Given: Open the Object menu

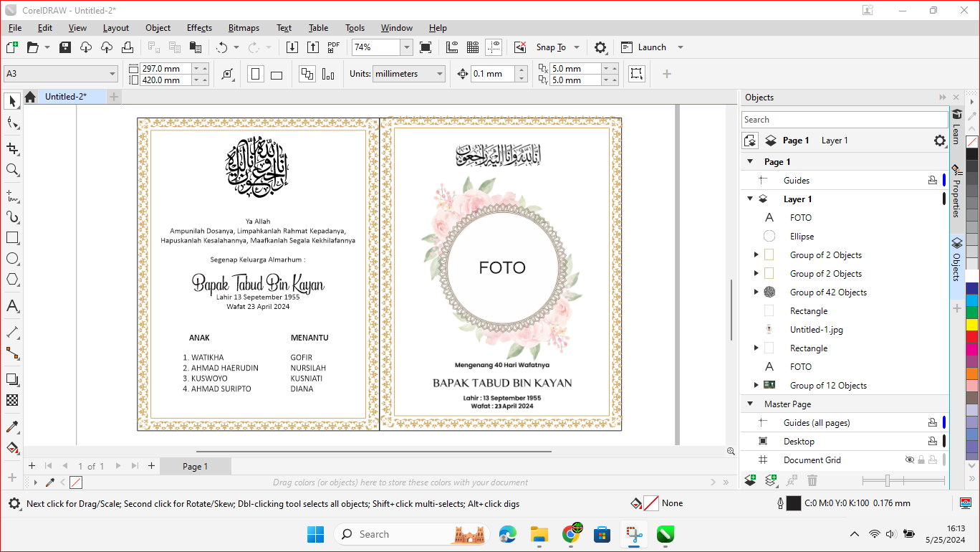Looking at the screenshot, I should pyautogui.click(x=158, y=28).
